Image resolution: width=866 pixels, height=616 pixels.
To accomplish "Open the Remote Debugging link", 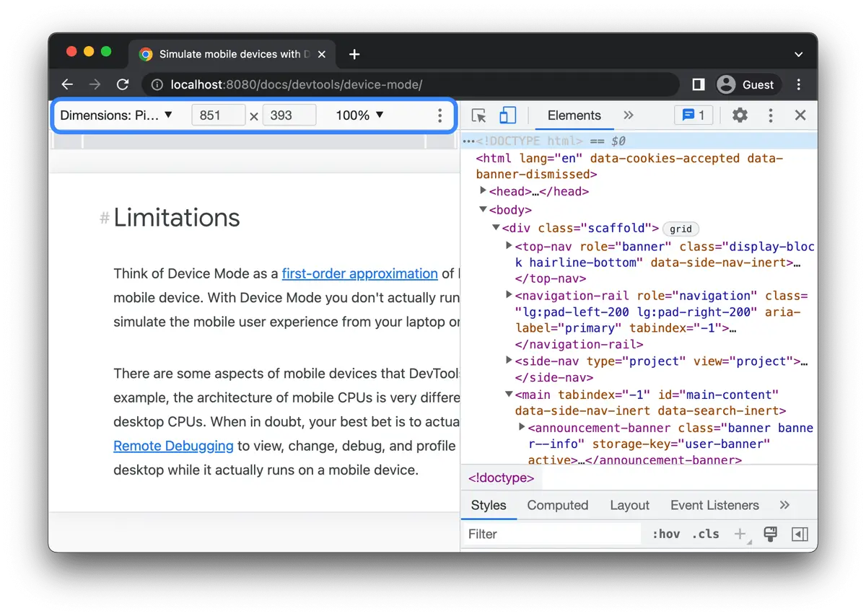I will (x=173, y=446).
